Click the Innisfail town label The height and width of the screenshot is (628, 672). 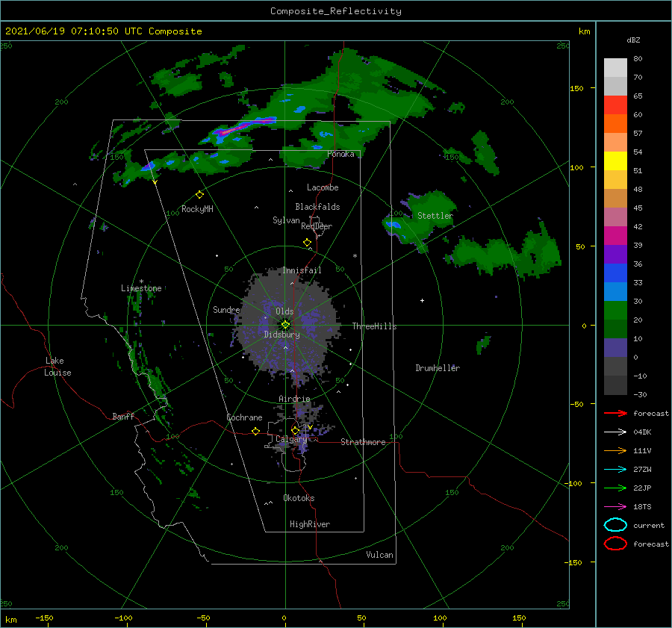pyautogui.click(x=302, y=270)
